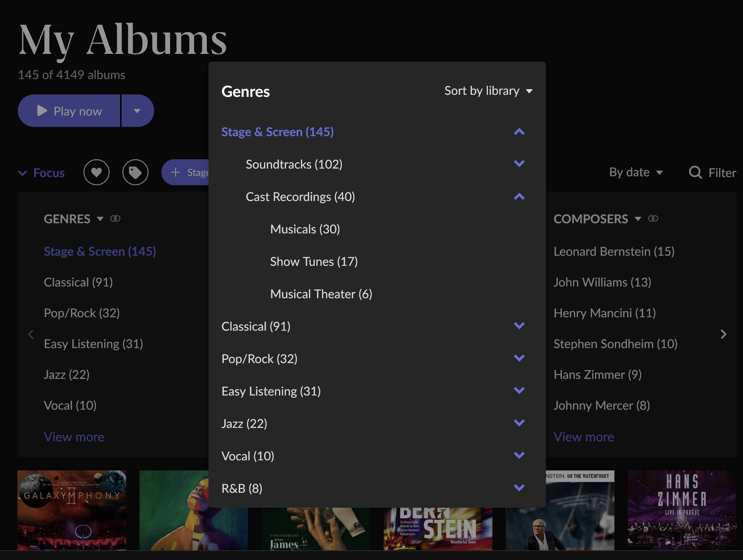Screen dimensions: 743x560
Task: Collapse the Stage & Screen genre
Action: [519, 132]
